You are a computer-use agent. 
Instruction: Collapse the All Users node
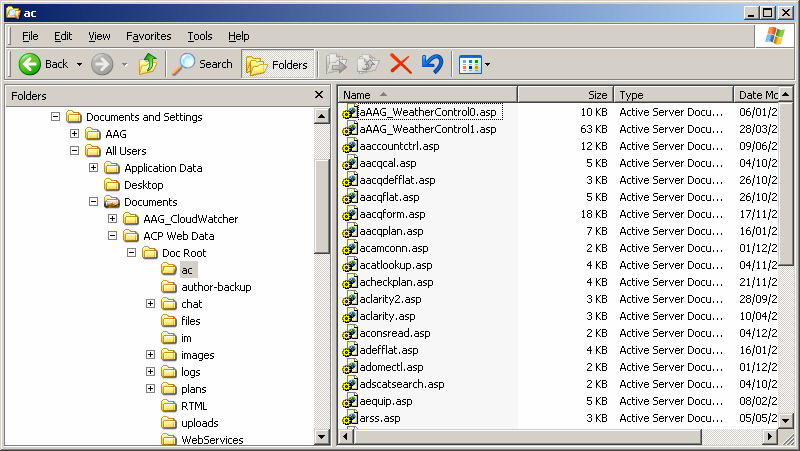coord(74,151)
